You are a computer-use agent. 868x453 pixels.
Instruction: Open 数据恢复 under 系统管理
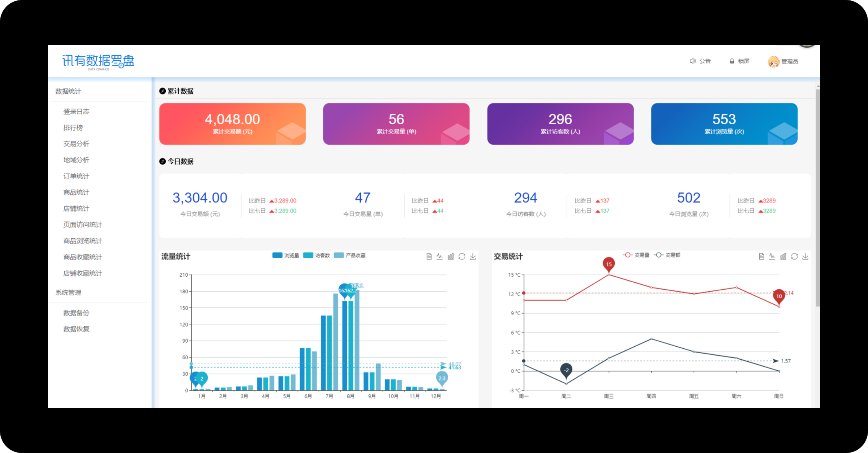click(76, 329)
